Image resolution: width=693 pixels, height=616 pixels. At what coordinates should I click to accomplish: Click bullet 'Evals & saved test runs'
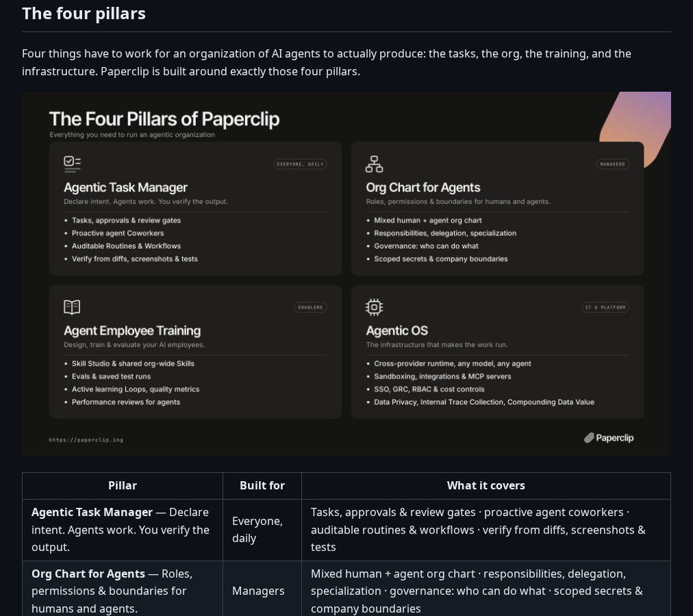[x=112, y=376]
